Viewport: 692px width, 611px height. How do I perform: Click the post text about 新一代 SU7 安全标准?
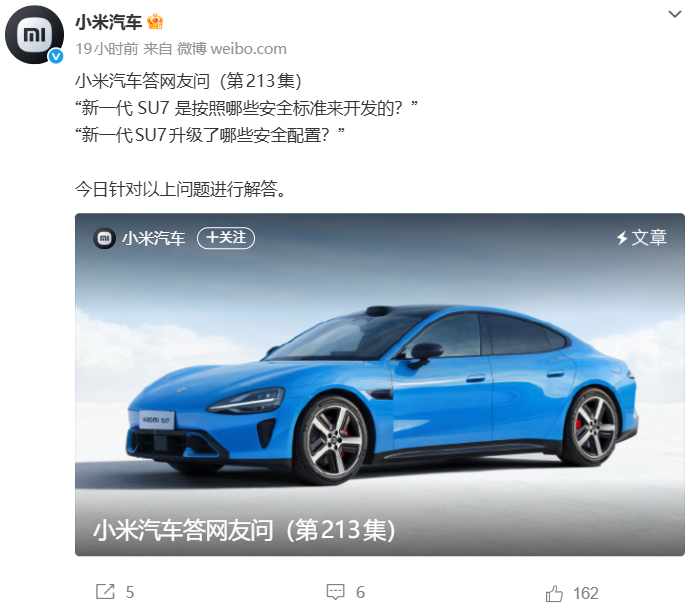click(246, 108)
